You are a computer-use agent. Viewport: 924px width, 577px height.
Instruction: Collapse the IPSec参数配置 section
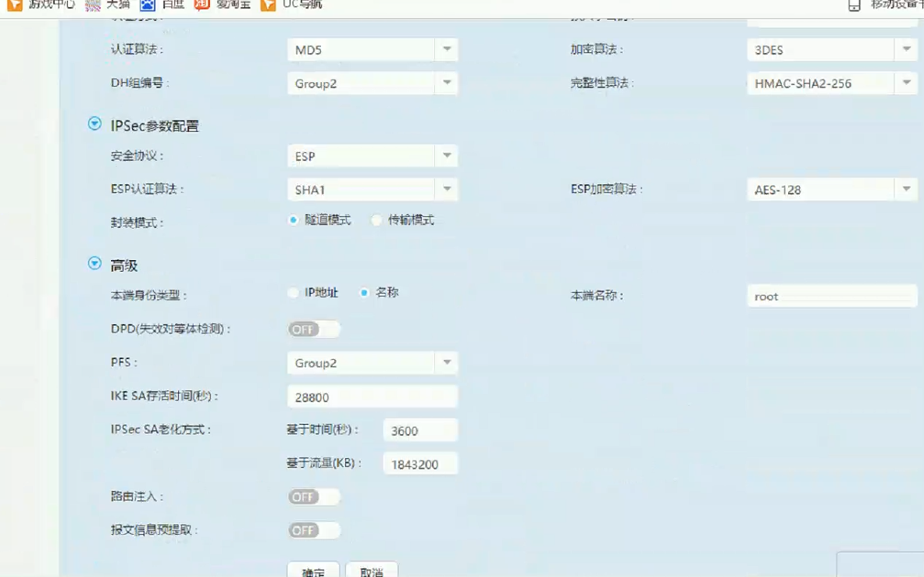click(95, 124)
